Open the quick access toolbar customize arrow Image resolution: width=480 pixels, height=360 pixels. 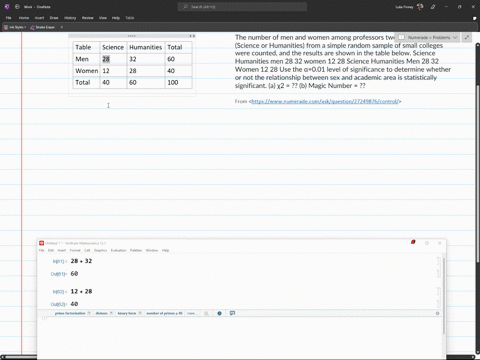click(62, 27)
